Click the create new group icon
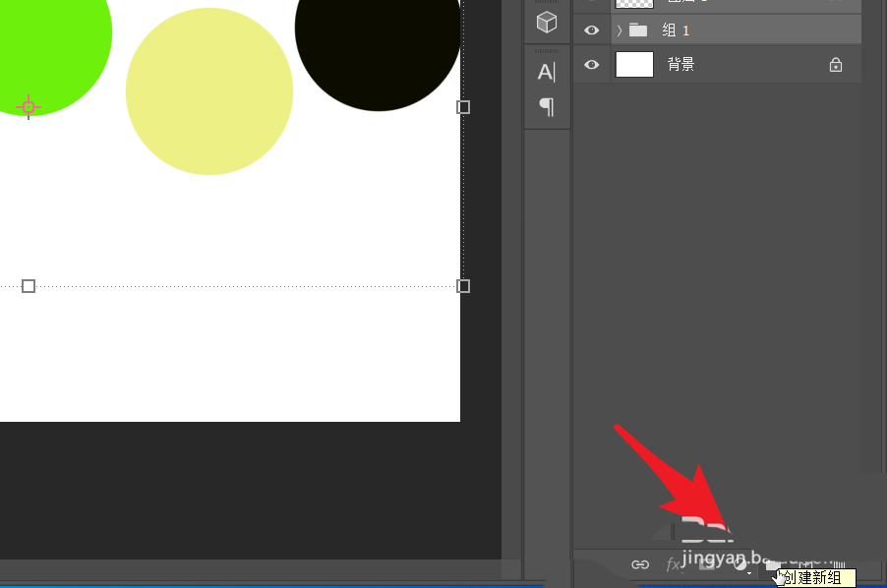Viewport: 887px width, 588px height. tap(773, 564)
